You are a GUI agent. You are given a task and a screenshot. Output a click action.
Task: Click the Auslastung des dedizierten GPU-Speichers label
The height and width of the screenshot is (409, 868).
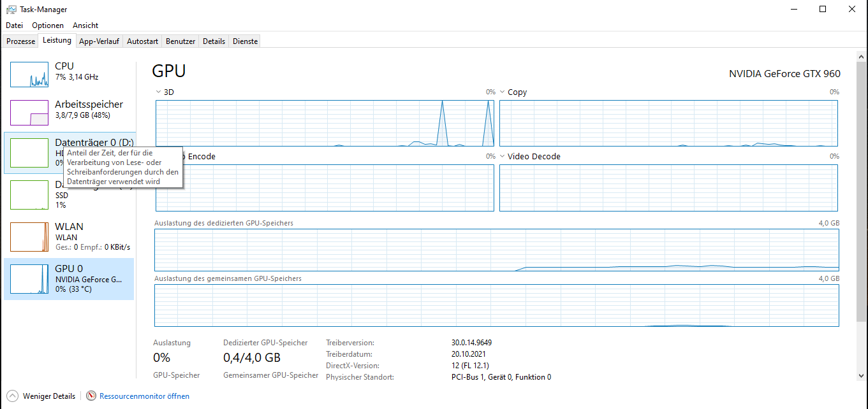pos(224,224)
